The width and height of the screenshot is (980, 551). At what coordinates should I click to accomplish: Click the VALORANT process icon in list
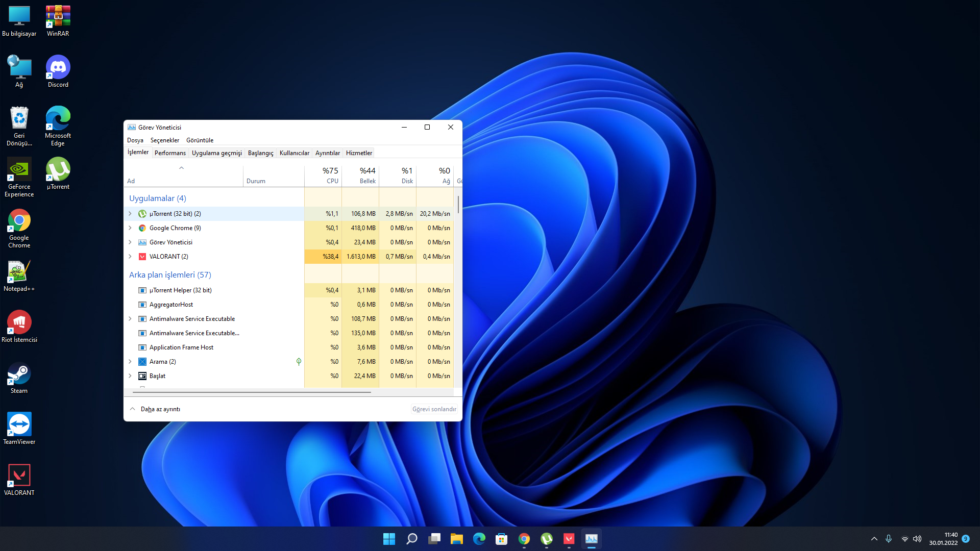coord(142,257)
